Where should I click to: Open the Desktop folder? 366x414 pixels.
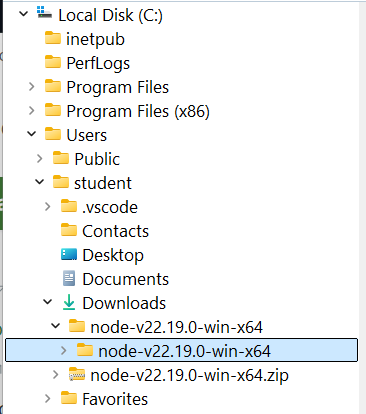[x=113, y=255]
